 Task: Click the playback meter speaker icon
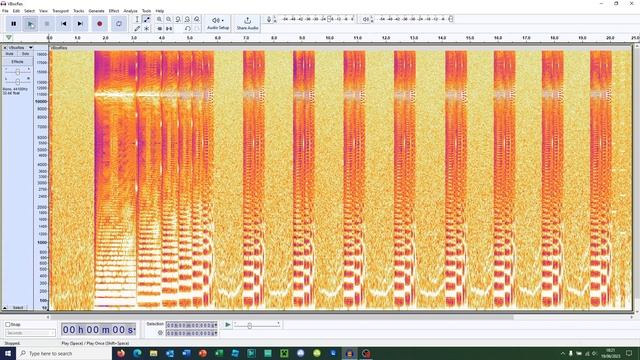pos(366,19)
